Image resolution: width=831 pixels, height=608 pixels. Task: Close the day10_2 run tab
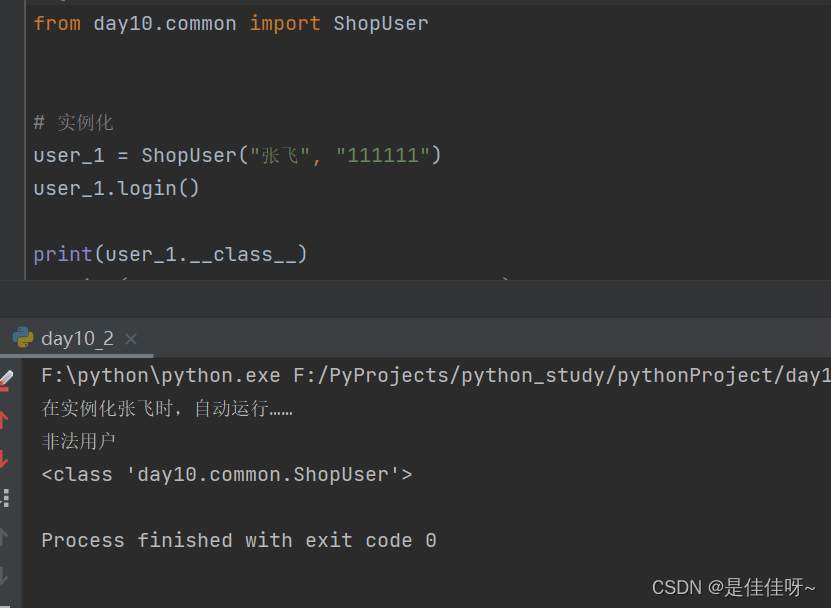point(131,339)
